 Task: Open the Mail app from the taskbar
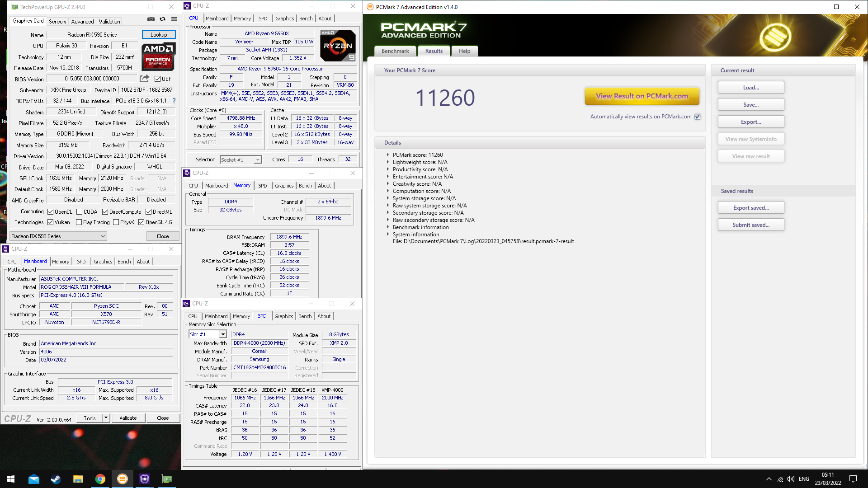click(x=34, y=479)
